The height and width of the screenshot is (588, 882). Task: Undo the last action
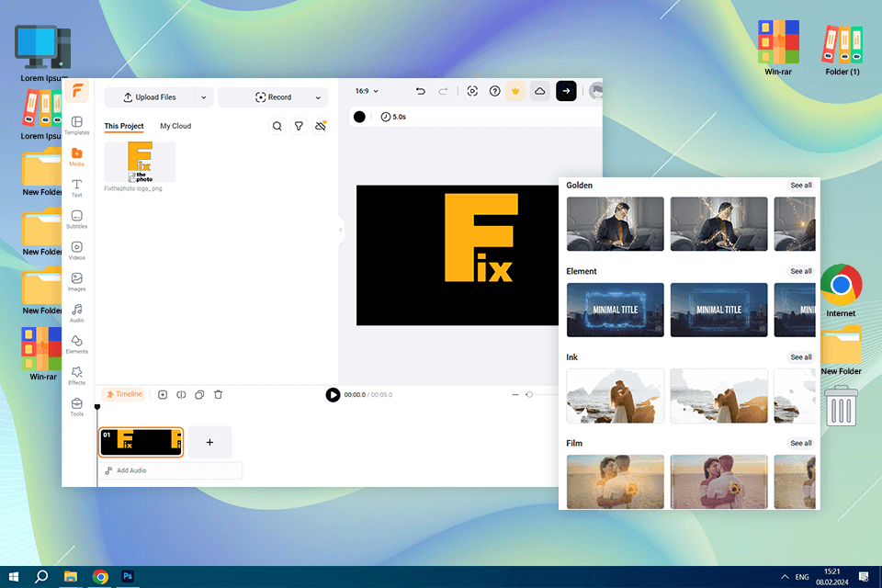click(x=420, y=91)
